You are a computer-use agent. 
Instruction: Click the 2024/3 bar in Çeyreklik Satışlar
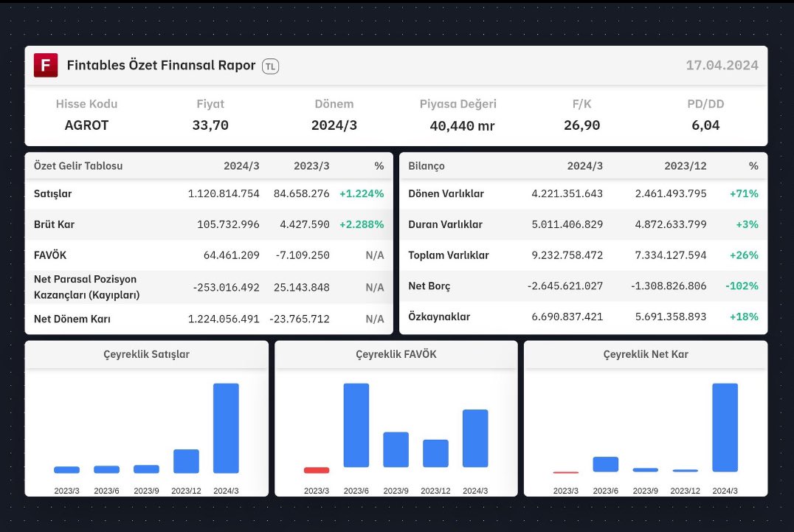(x=226, y=428)
